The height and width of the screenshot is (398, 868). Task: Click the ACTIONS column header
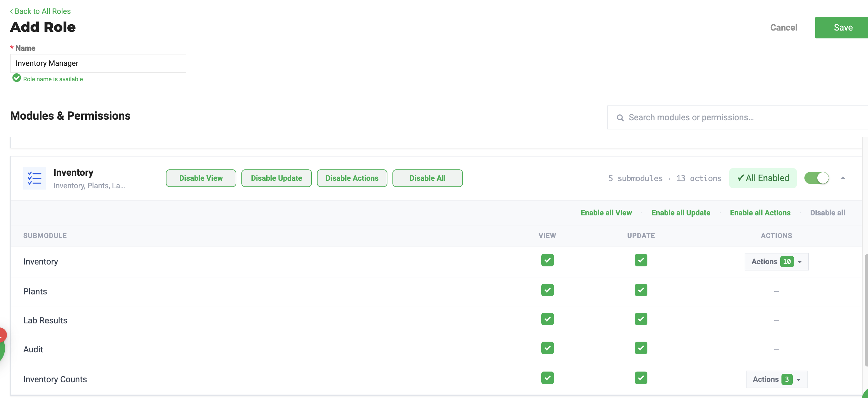(x=776, y=236)
